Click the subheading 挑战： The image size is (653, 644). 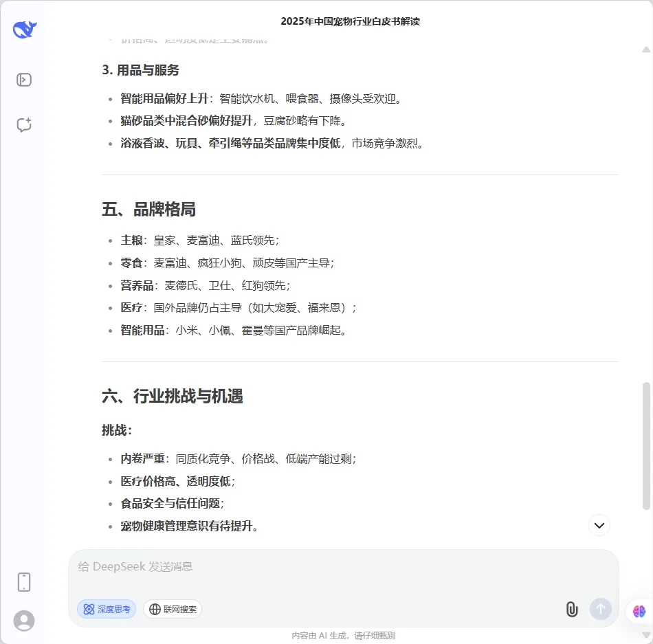117,430
